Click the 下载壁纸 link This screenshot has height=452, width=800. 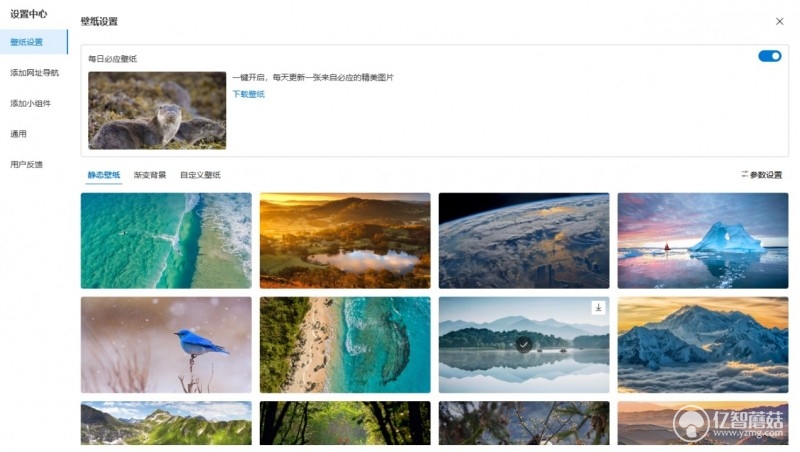pyautogui.click(x=248, y=94)
